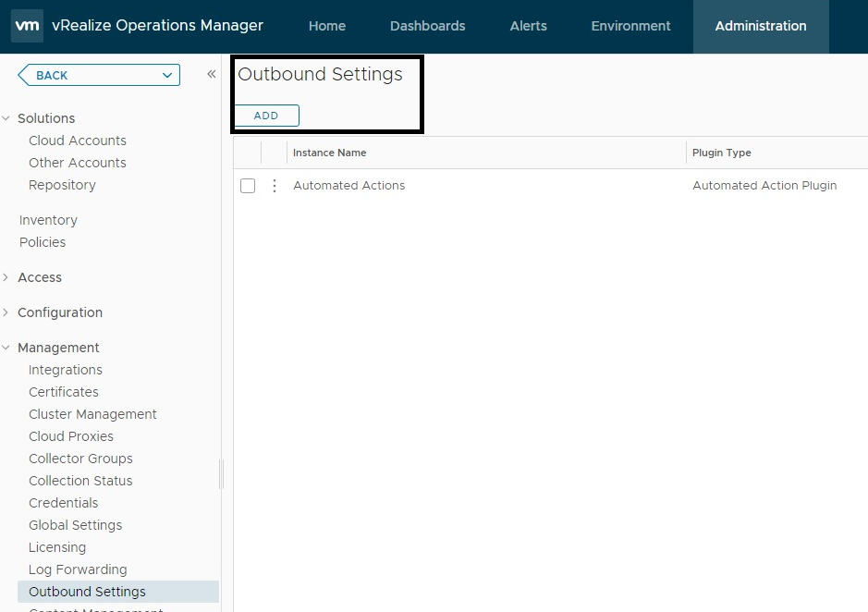This screenshot has height=612, width=868.
Task: Go to the Environment tab
Action: [630, 26]
